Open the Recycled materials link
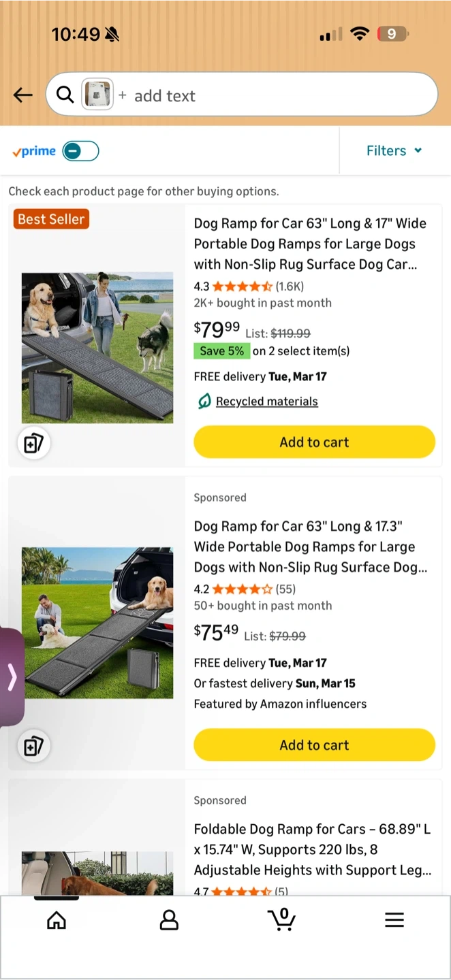The height and width of the screenshot is (980, 451). 266,402
